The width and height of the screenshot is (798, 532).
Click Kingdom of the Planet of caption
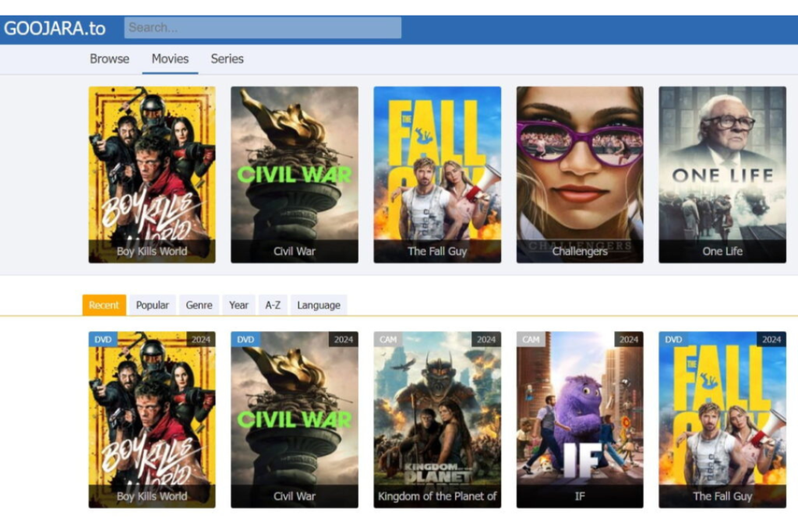pyautogui.click(x=437, y=496)
